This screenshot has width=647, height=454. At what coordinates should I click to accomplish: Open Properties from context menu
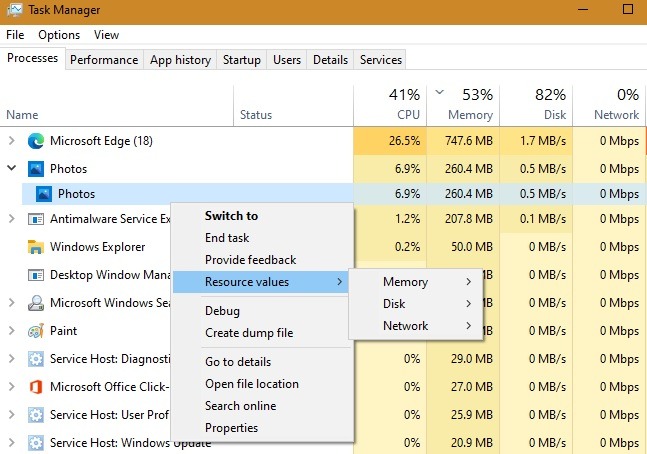pos(262,428)
